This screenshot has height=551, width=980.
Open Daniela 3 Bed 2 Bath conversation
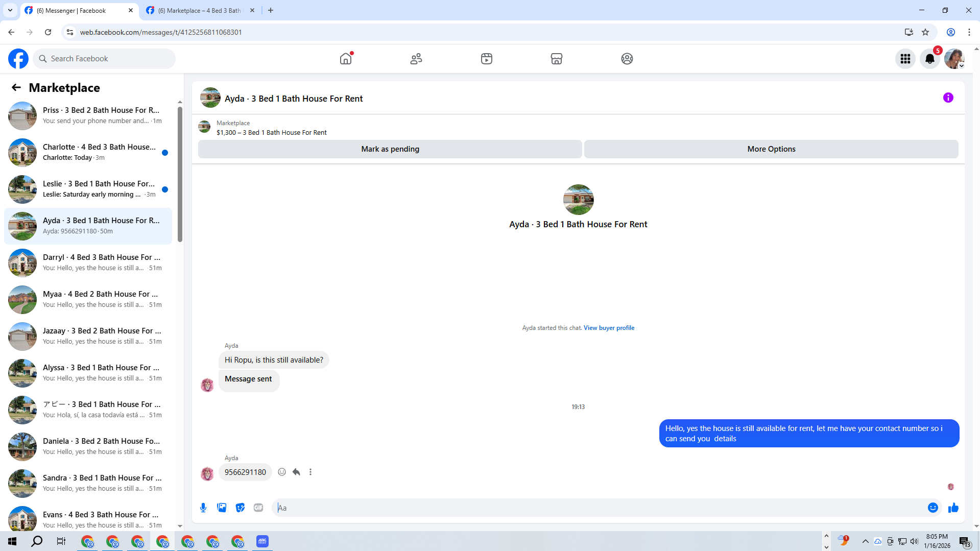(88, 446)
